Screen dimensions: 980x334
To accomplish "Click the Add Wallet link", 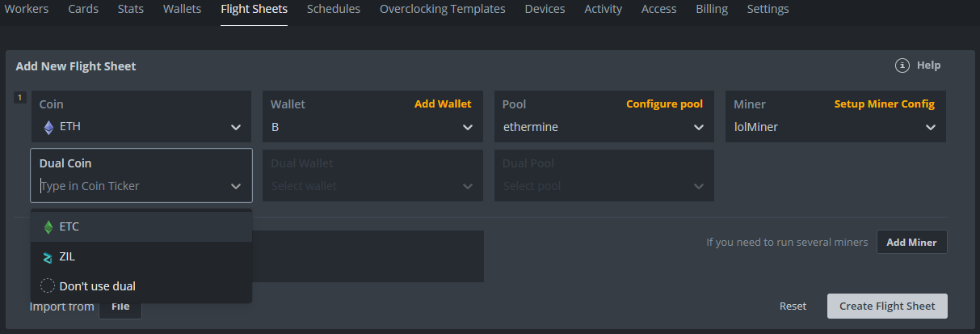I will (x=443, y=104).
